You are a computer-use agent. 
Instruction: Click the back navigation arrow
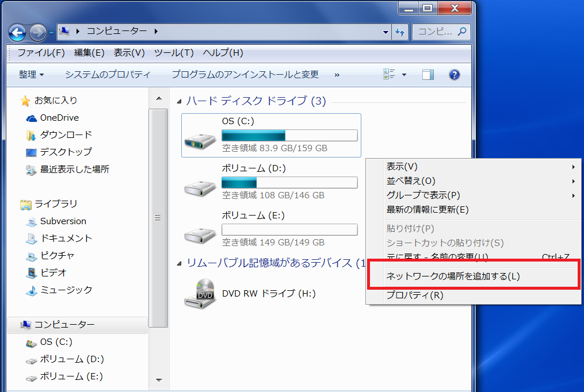tap(17, 32)
